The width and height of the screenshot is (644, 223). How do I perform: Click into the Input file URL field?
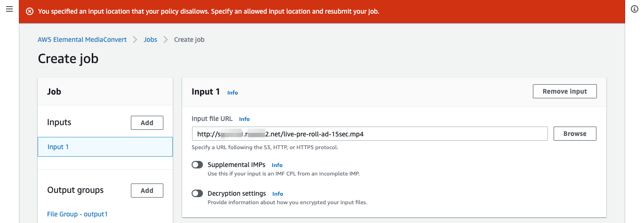pyautogui.click(x=370, y=134)
